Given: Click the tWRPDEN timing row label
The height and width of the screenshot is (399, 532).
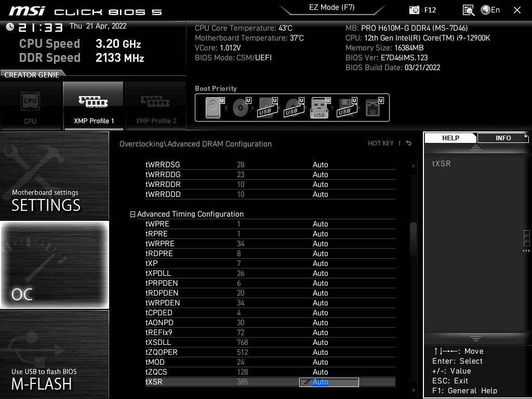Looking at the screenshot, I should [163, 303].
